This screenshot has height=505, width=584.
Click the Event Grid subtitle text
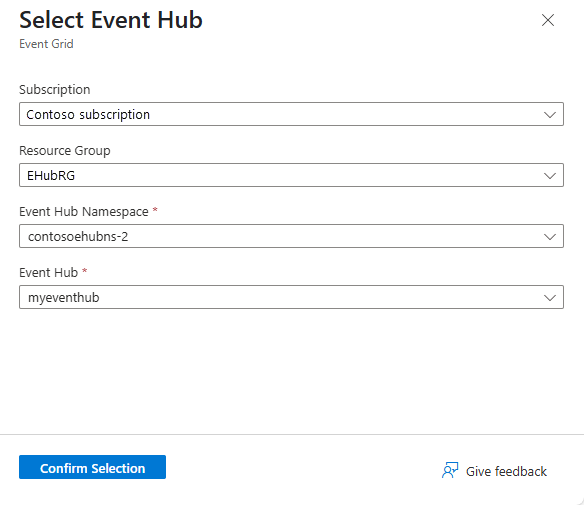point(46,44)
